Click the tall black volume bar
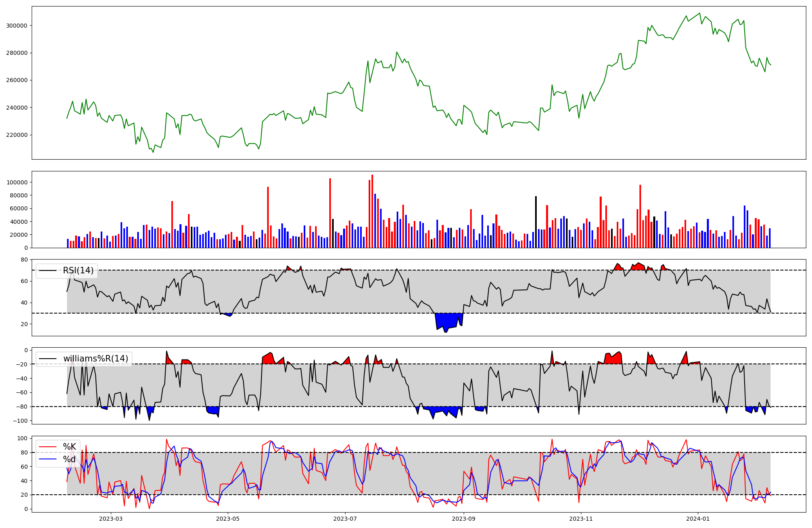The height and width of the screenshot is (528, 812). pos(536,222)
